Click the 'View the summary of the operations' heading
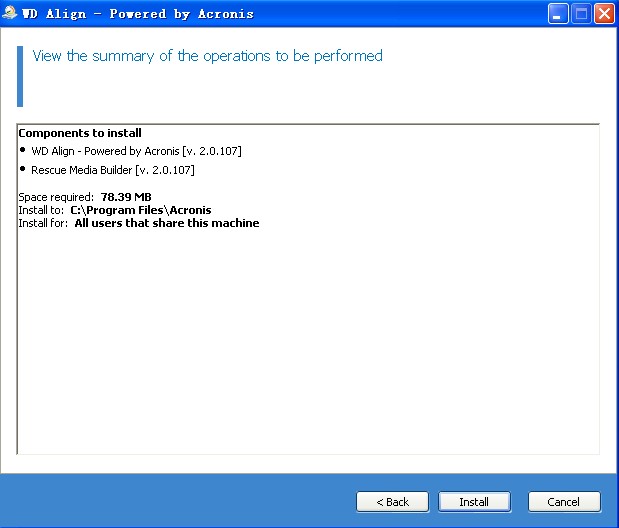Viewport: 619px width, 528px height. 207,56
